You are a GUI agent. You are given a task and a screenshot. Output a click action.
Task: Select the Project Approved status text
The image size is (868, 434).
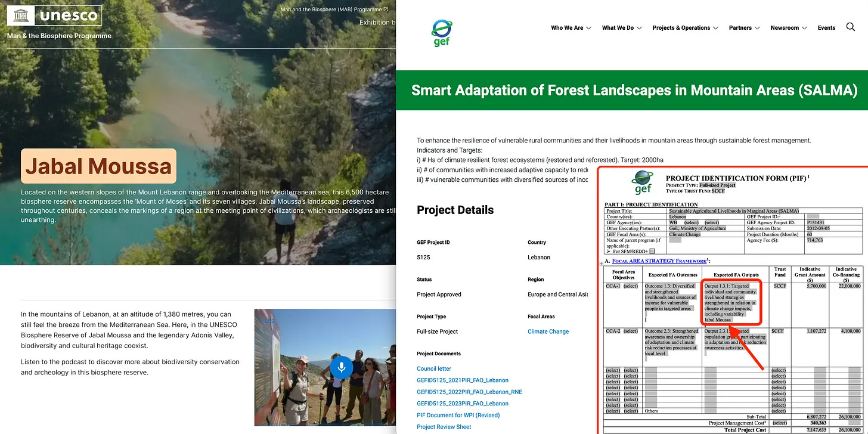coord(439,294)
